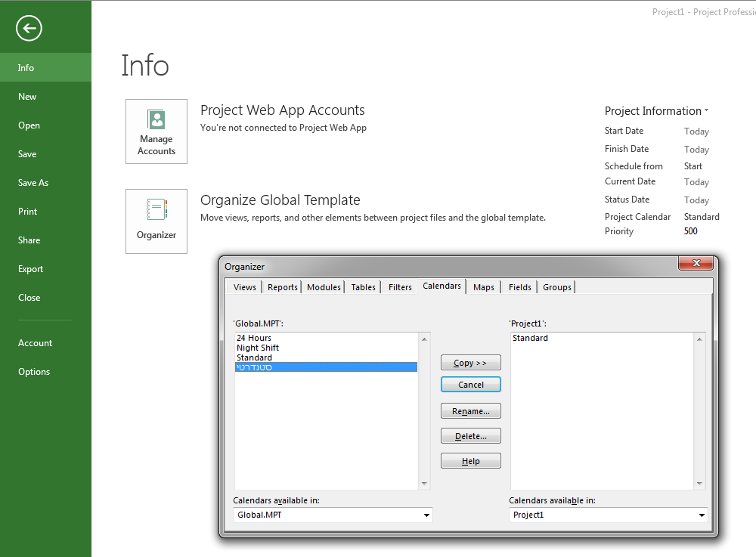Open the Modules tab
Viewport: 756px width, 557px height.
click(324, 287)
